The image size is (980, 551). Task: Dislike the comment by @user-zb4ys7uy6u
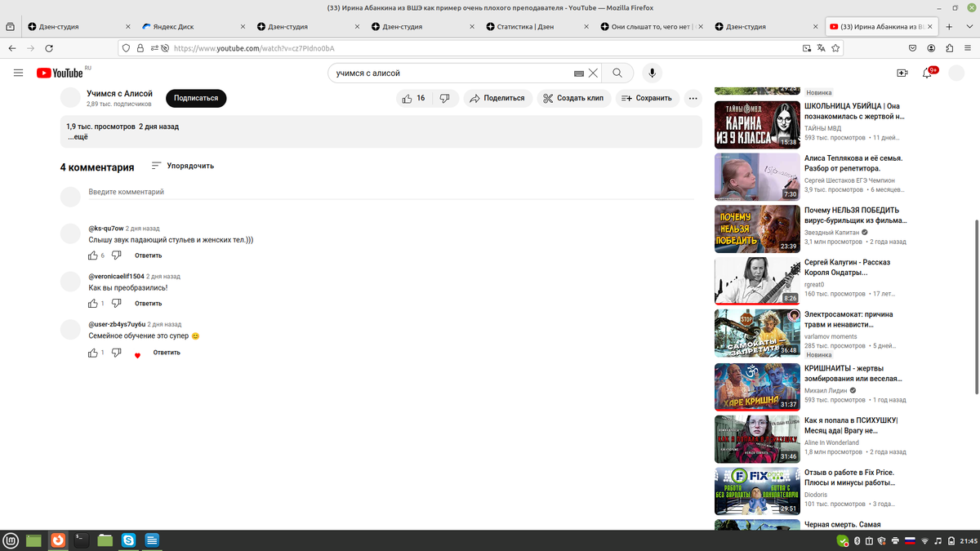point(117,353)
